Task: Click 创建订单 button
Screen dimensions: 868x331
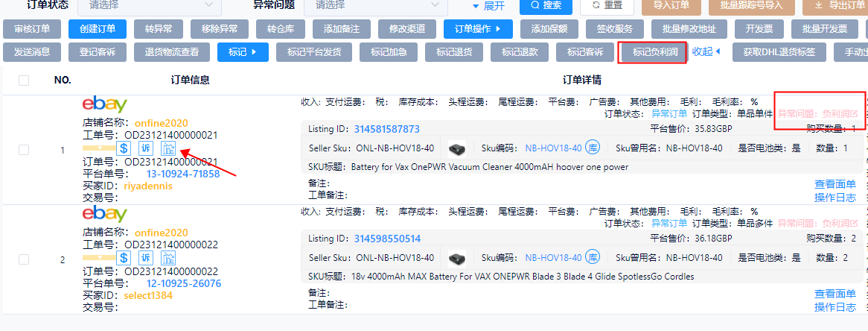Action: coord(98,29)
